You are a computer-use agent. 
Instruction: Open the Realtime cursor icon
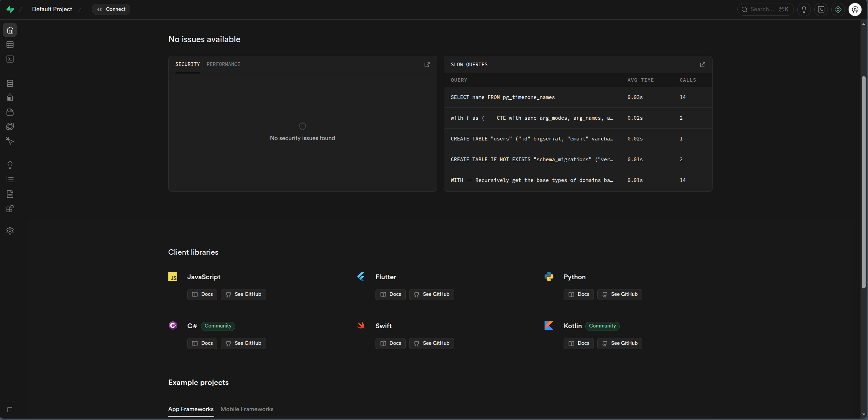[x=10, y=141]
